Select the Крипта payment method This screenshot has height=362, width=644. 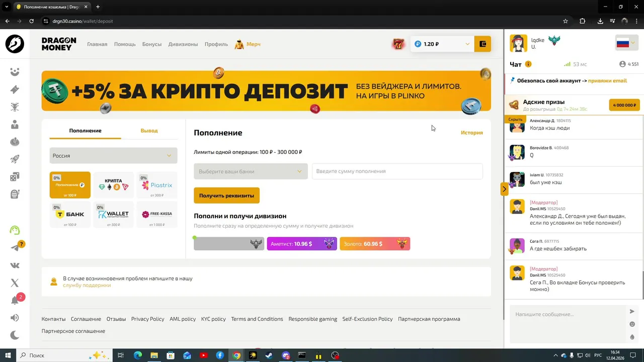pos(113,185)
